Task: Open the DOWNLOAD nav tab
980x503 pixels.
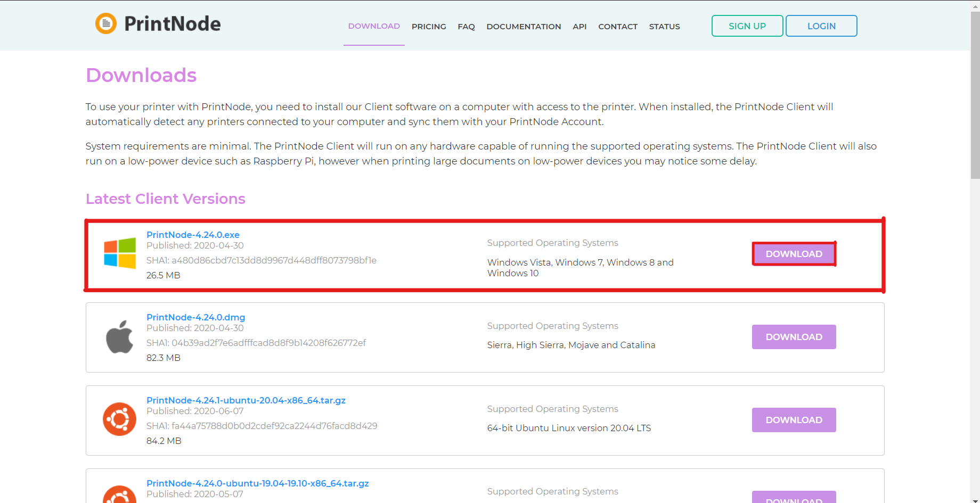Action: point(374,26)
